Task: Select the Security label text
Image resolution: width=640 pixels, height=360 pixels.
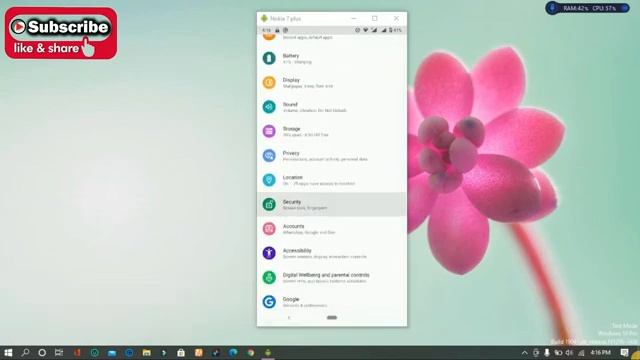Action: point(291,202)
